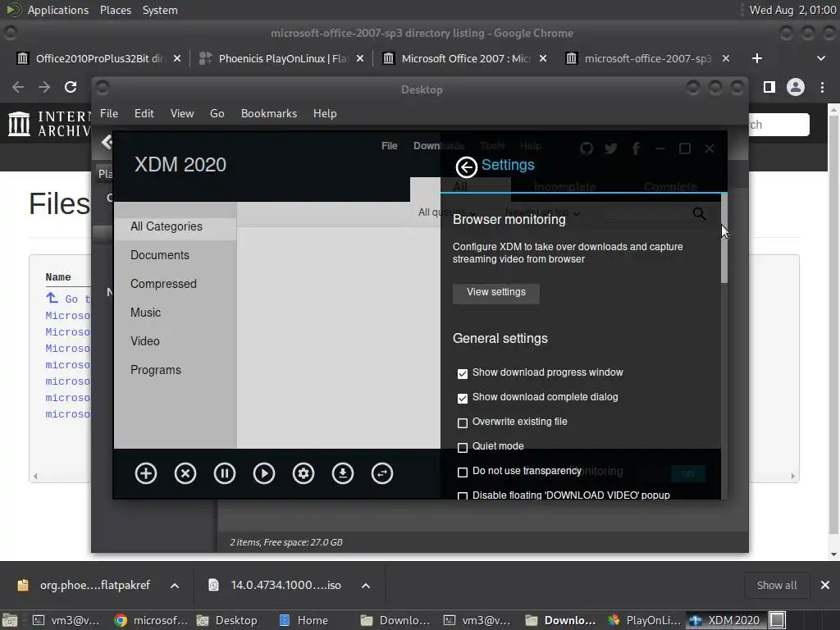
Task: Open XDM settings gear icon
Action: click(x=304, y=473)
